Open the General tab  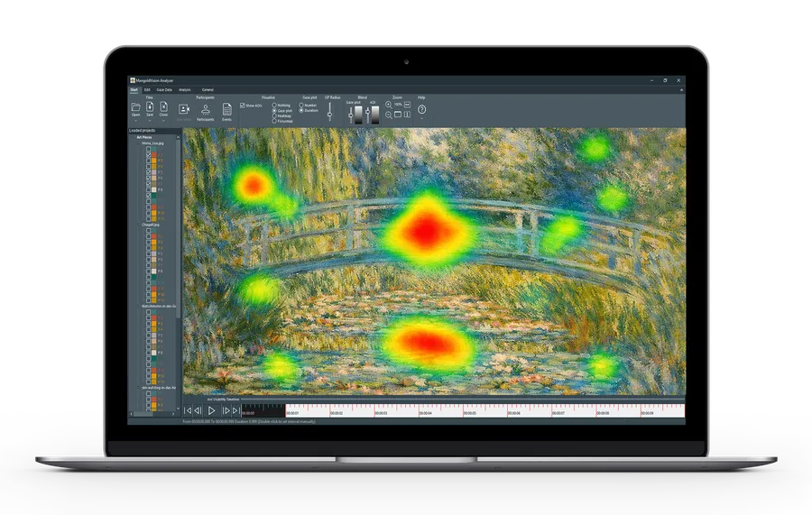[x=208, y=90]
